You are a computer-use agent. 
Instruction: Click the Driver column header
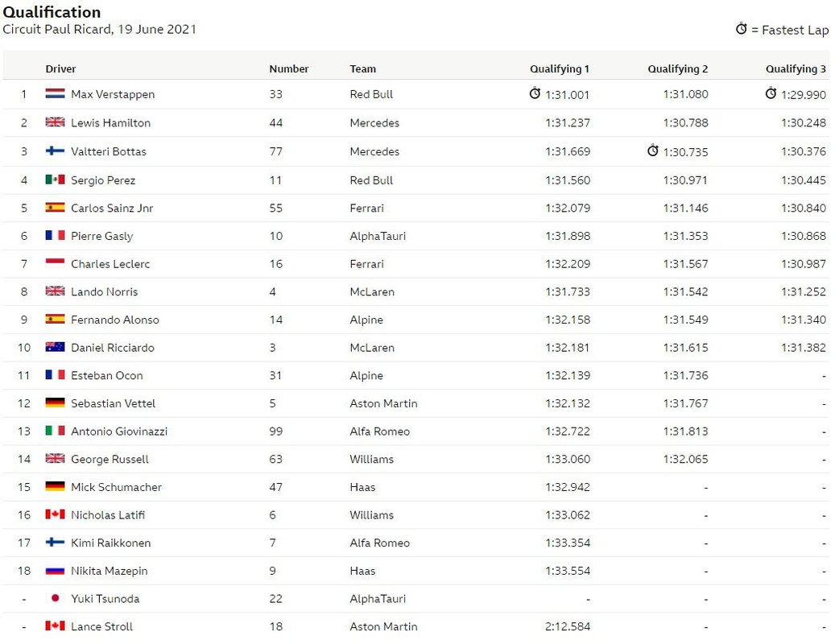click(x=60, y=68)
